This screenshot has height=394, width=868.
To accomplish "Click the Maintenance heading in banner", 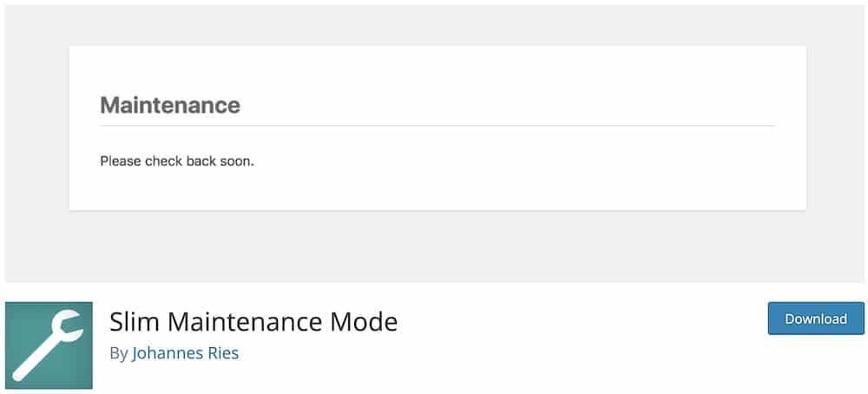I will (x=170, y=105).
